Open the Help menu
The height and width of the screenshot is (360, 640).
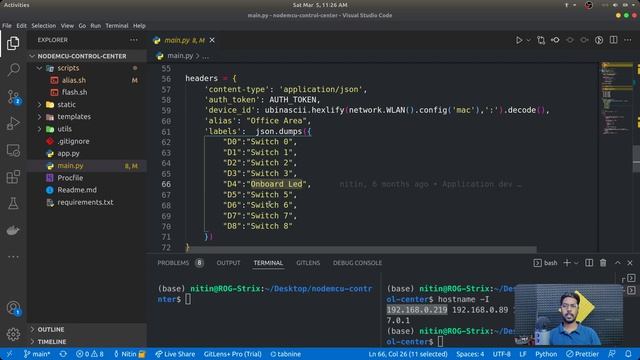(139, 25)
